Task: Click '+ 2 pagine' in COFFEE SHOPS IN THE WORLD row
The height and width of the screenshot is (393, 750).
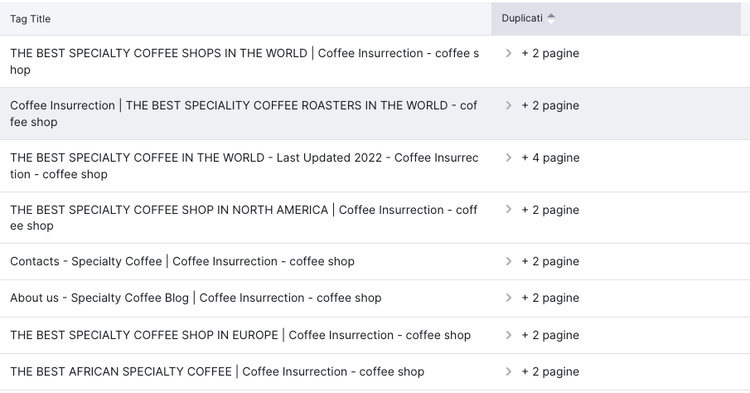Action: pyautogui.click(x=550, y=54)
